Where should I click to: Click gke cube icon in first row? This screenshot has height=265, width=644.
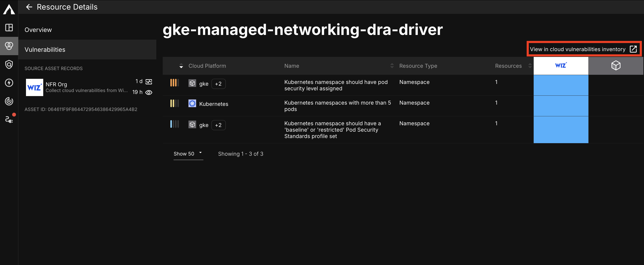192,83
